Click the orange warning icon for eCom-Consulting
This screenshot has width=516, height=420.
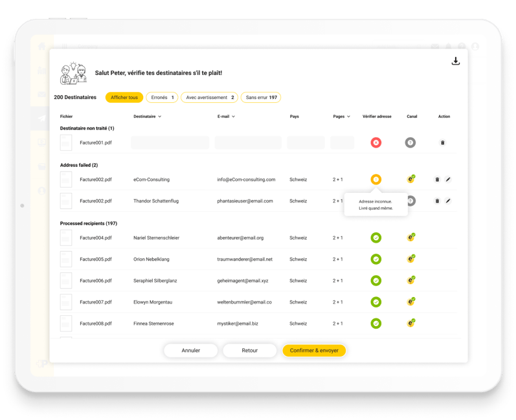tap(376, 179)
